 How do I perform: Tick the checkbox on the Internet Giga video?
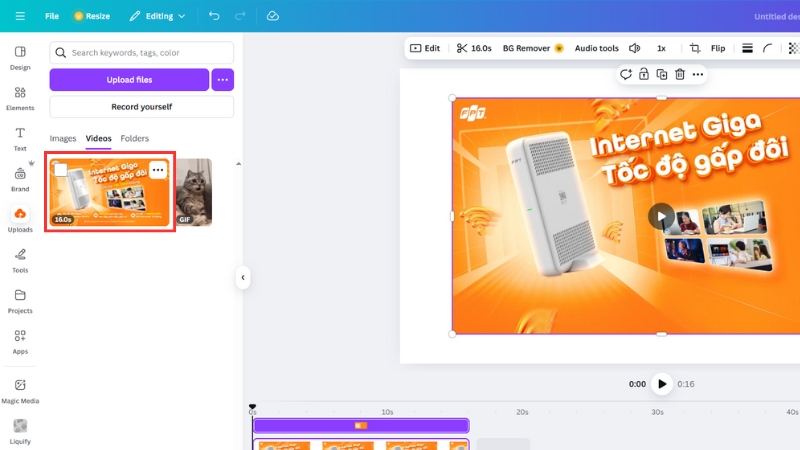(x=61, y=170)
